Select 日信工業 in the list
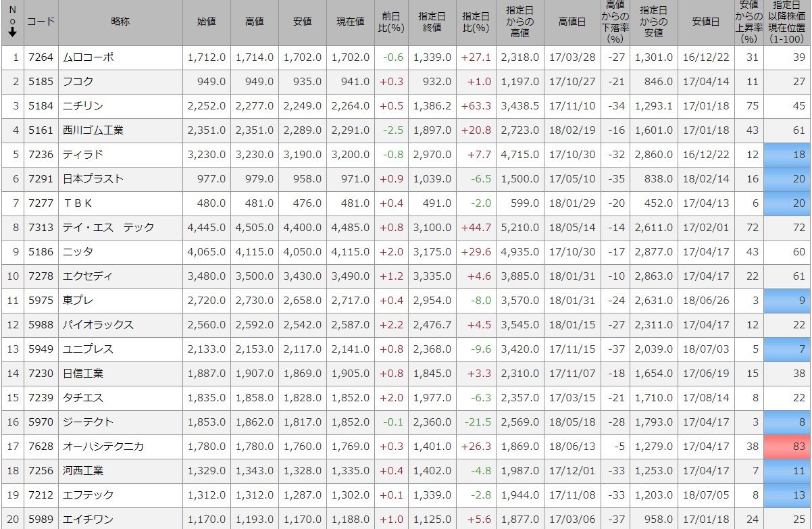Viewport: 812px width, 529px height. (82, 374)
